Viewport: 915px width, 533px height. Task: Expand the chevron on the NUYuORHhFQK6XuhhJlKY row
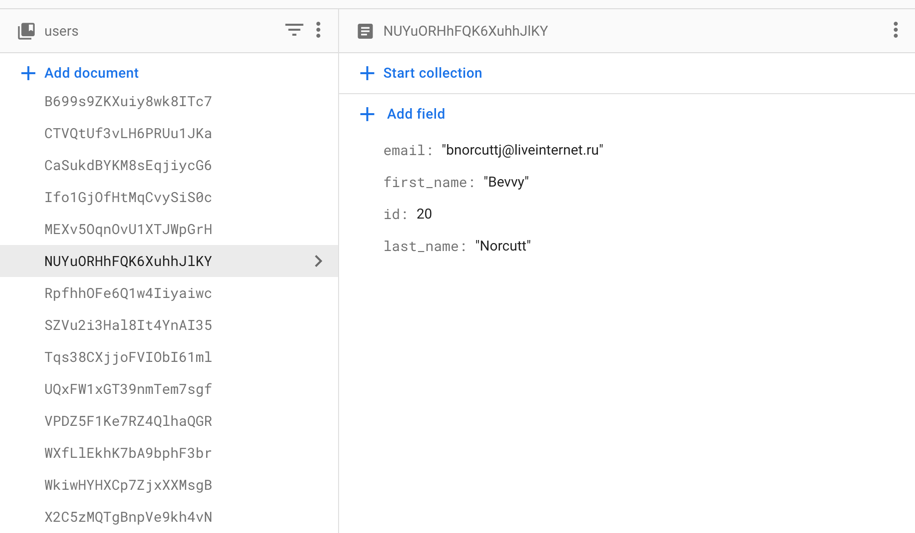[318, 261]
